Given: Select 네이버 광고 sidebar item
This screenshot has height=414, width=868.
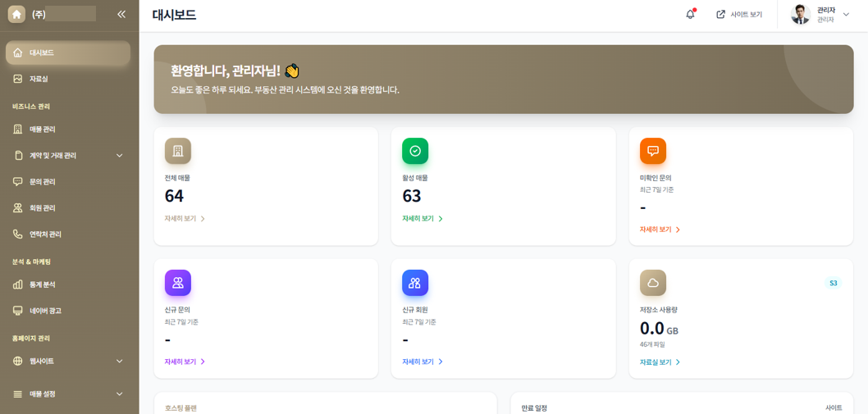Looking at the screenshot, I should 45,311.
